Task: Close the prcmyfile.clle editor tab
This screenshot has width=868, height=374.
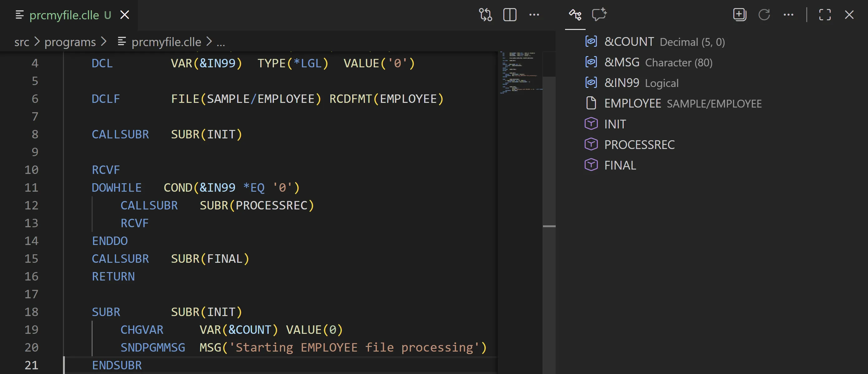Action: [125, 15]
